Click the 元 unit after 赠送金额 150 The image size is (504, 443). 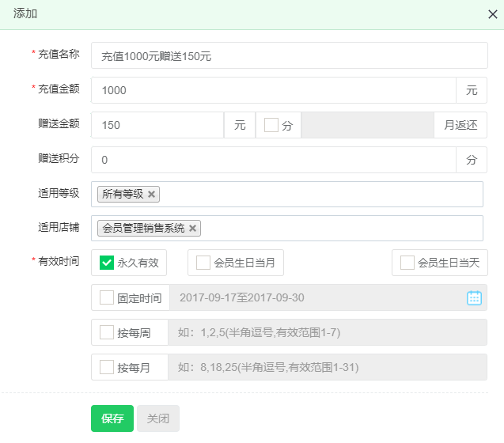tap(240, 125)
